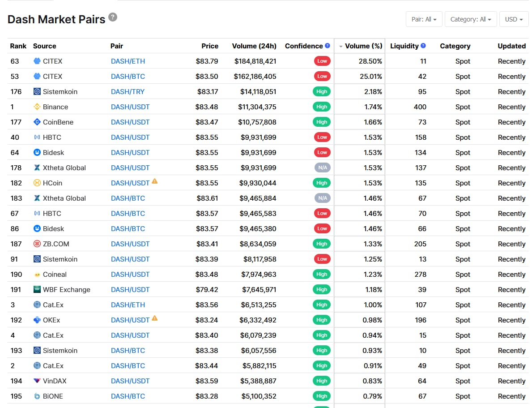The image size is (532, 408).
Task: Open the CoinBene source link
Action: pos(58,122)
